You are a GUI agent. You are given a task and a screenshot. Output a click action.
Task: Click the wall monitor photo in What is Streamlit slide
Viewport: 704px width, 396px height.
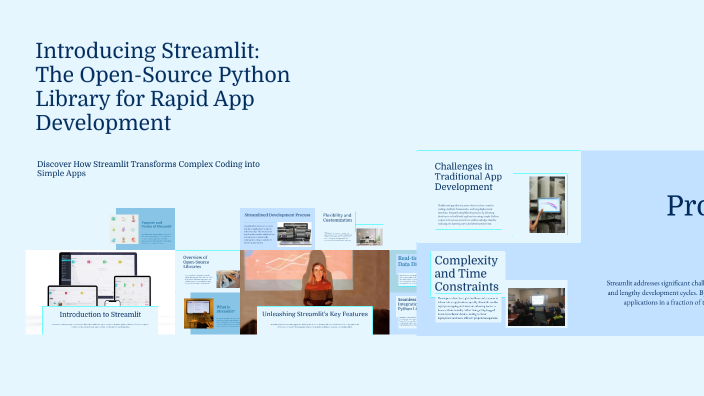point(198,313)
